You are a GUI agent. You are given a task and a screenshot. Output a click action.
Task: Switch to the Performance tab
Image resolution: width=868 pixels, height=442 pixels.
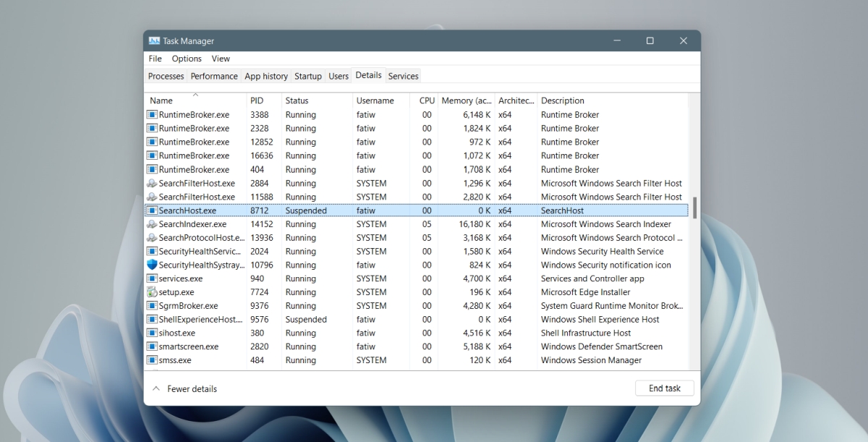[x=214, y=76]
